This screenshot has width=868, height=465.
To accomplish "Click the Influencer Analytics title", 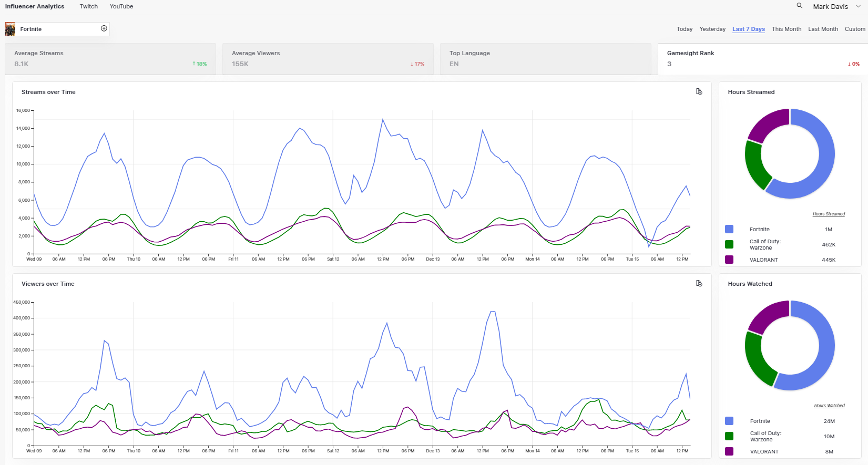I will [35, 6].
